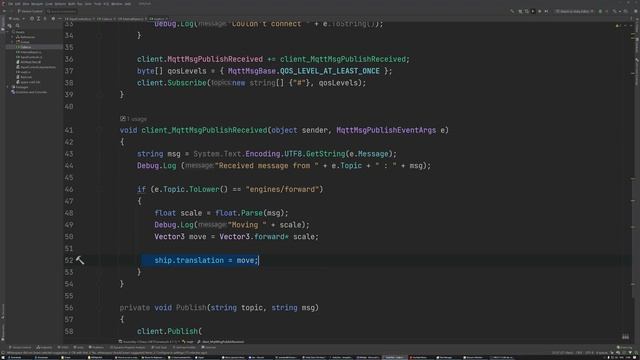Viewport: 640px width, 360px height.
Task: Expand the Packages node in solution tree
Action: coord(8,87)
